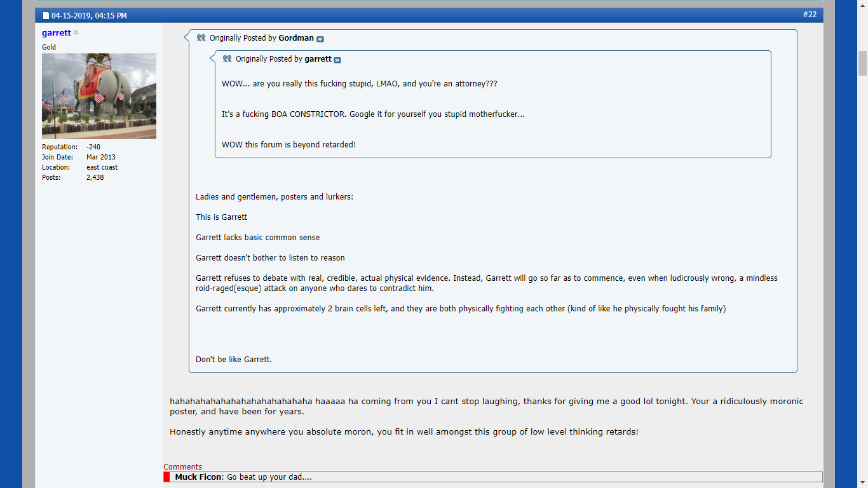Viewport: 868px width, 488px height.
Task: Open garrett's profile from the username link
Action: [57, 32]
